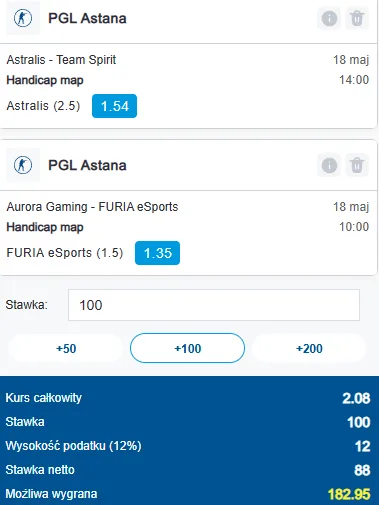Click the second PGL Astana title

87,165
